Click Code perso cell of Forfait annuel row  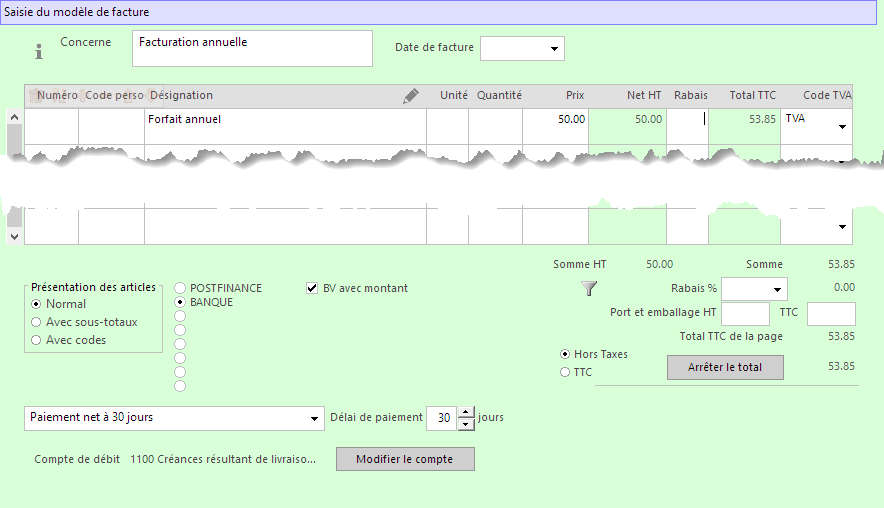click(111, 126)
